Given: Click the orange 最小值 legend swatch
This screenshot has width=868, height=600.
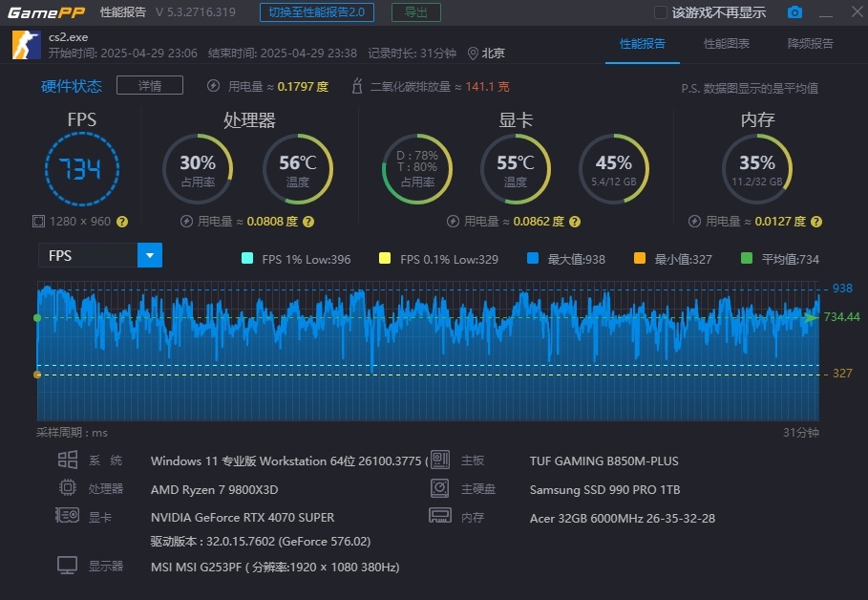Looking at the screenshot, I should coord(640,258).
